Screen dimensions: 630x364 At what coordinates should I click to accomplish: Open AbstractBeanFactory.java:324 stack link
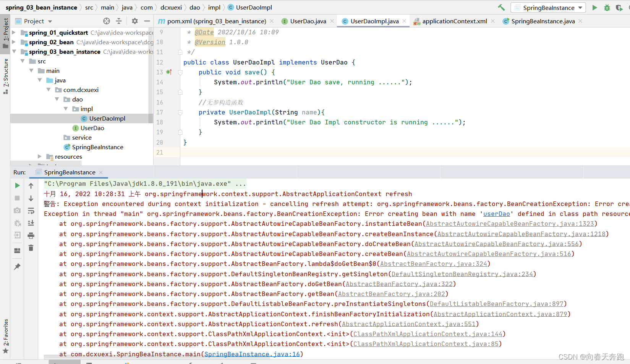click(434, 264)
